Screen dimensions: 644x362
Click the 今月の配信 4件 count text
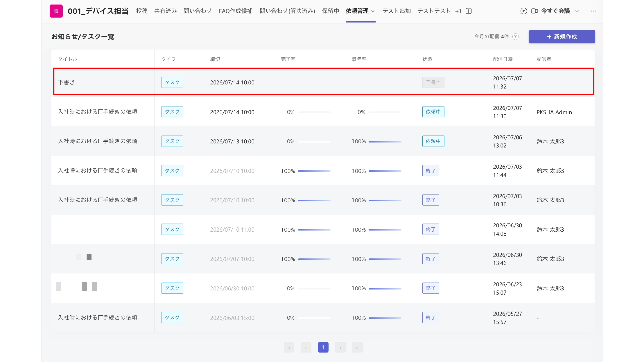point(491,37)
